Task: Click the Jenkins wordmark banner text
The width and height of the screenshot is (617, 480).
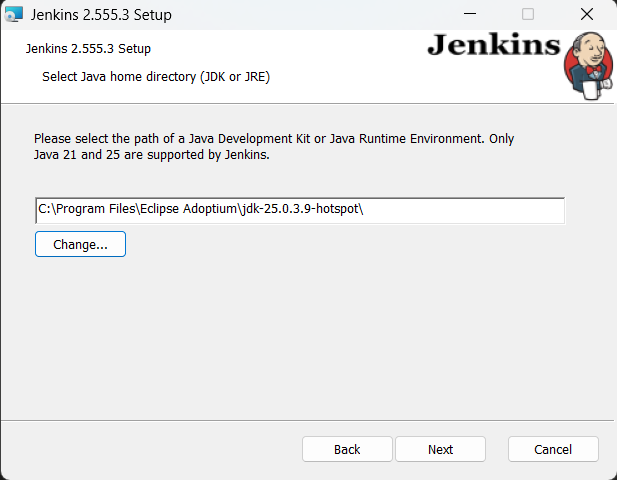Action: point(494,45)
